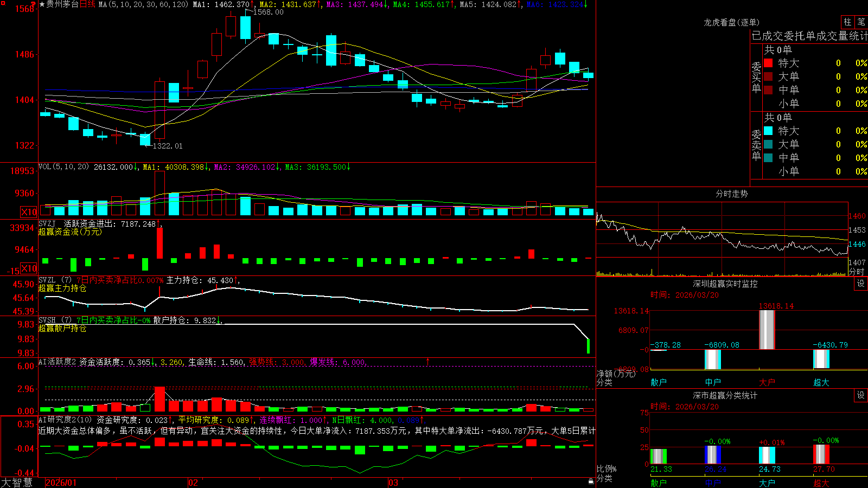Click 散户 category in 净额 chart

pos(659,382)
